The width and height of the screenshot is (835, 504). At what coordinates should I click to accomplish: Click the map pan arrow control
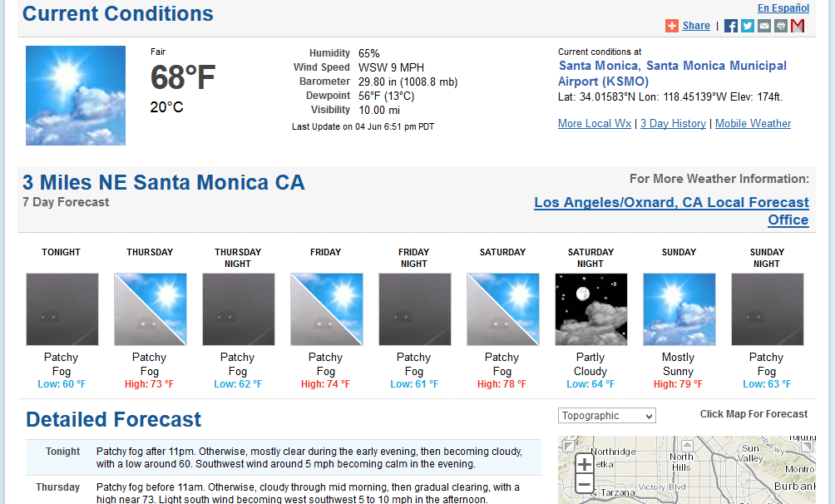tap(688, 445)
